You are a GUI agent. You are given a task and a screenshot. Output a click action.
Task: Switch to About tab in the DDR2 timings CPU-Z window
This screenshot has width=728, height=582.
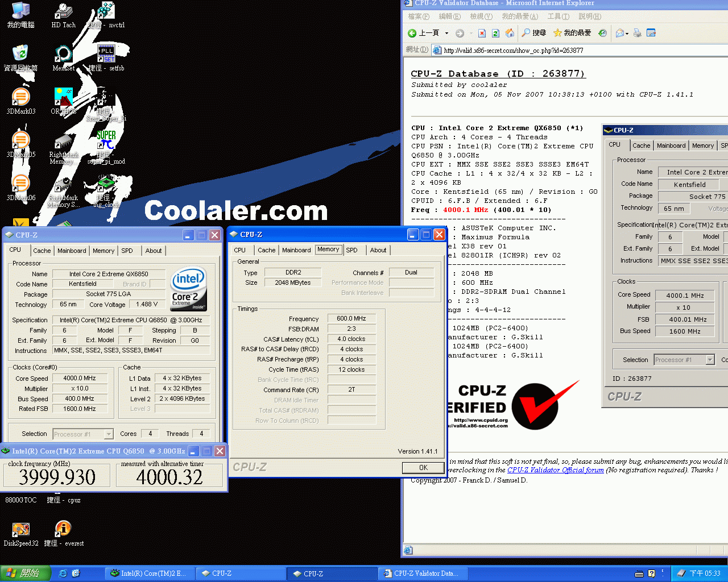click(378, 250)
